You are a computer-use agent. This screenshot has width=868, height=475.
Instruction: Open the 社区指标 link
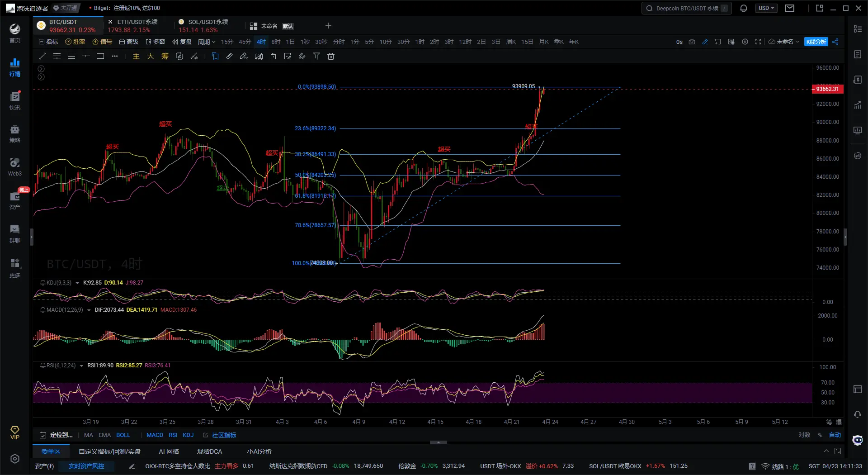(x=224, y=435)
